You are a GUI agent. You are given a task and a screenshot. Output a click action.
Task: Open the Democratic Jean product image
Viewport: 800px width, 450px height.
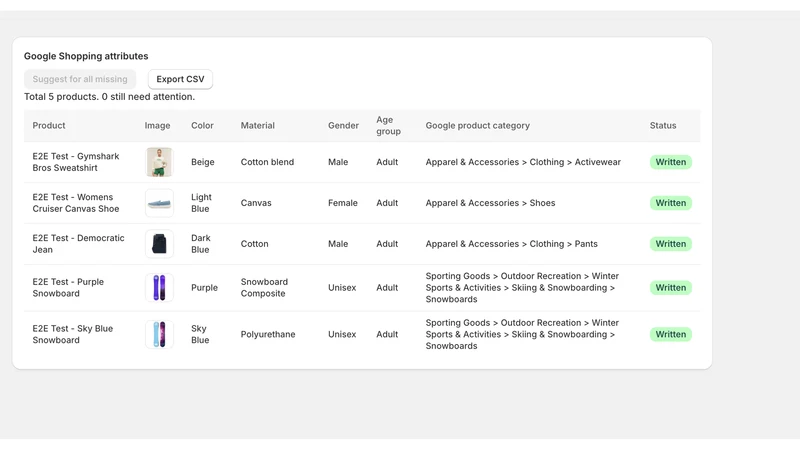point(159,244)
